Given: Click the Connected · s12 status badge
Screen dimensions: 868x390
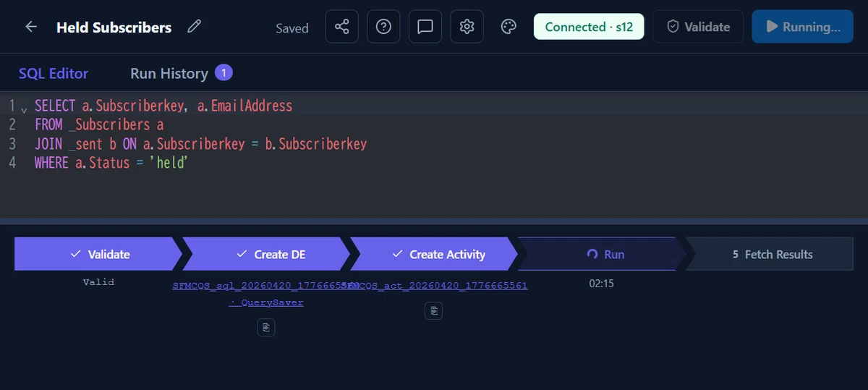Looking at the screenshot, I should pos(589,27).
